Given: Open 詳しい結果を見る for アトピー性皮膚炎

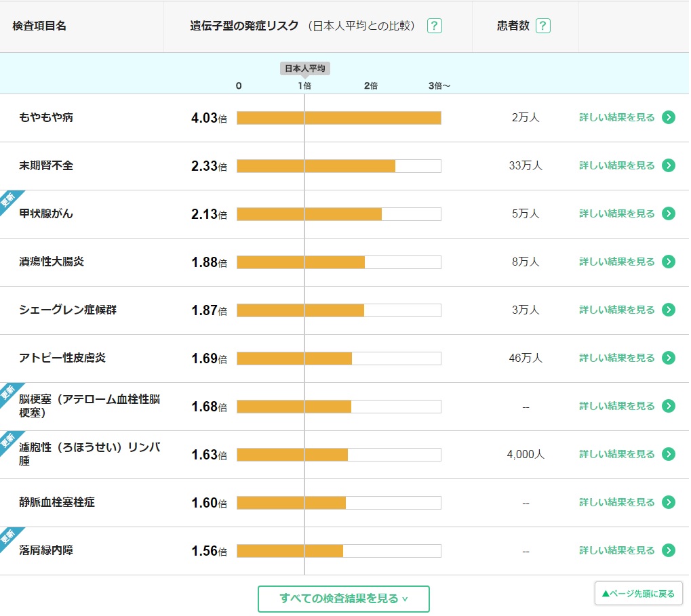Looking at the screenshot, I should click(618, 358).
